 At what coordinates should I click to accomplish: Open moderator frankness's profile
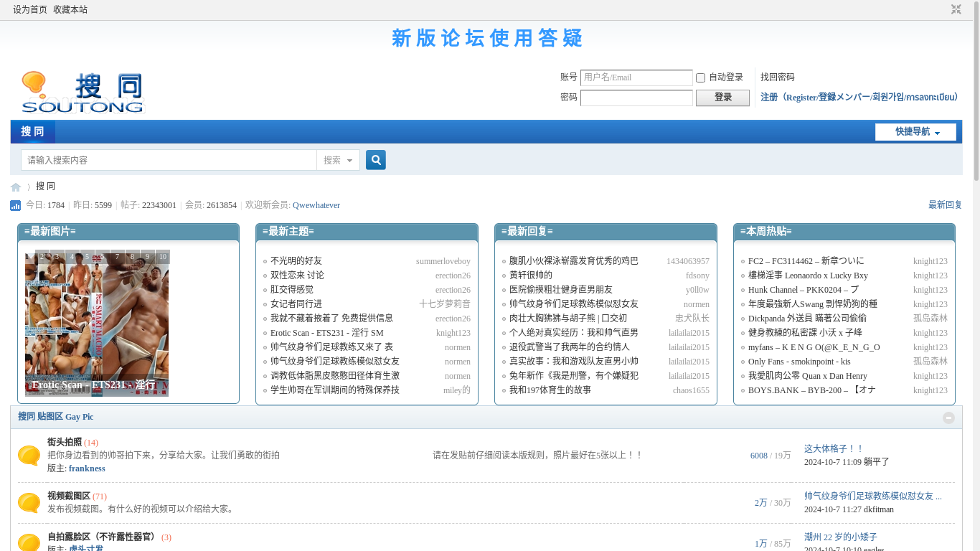point(87,468)
